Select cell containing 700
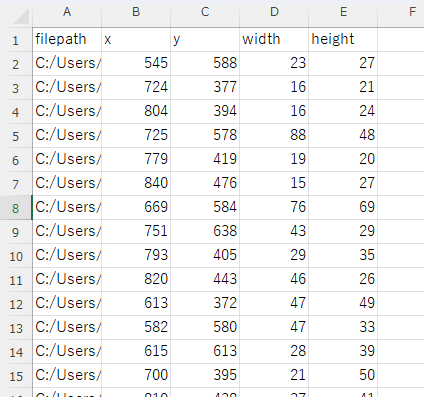The width and height of the screenshot is (424, 397). click(x=136, y=376)
